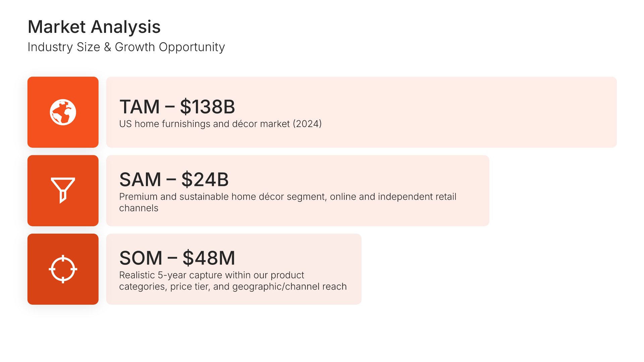This screenshot has width=644, height=362.
Task: Click the funnel filter icon beside SAM
Action: [x=63, y=190]
